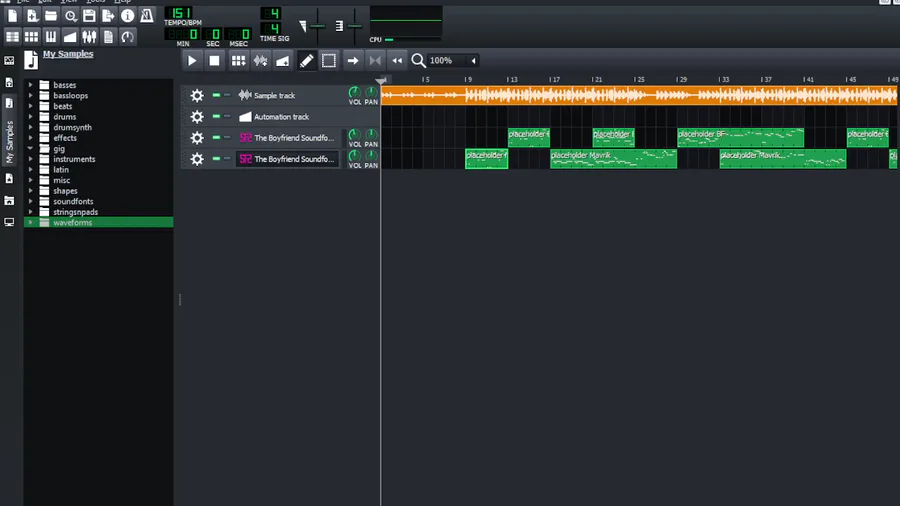
Task: Click the upper time signature numerator 4
Action: (271, 13)
